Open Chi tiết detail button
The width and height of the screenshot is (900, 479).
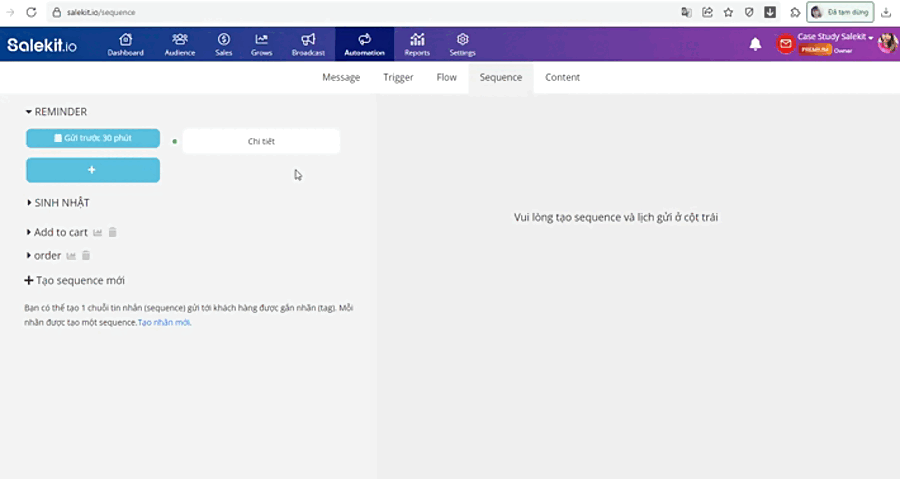pos(261,141)
